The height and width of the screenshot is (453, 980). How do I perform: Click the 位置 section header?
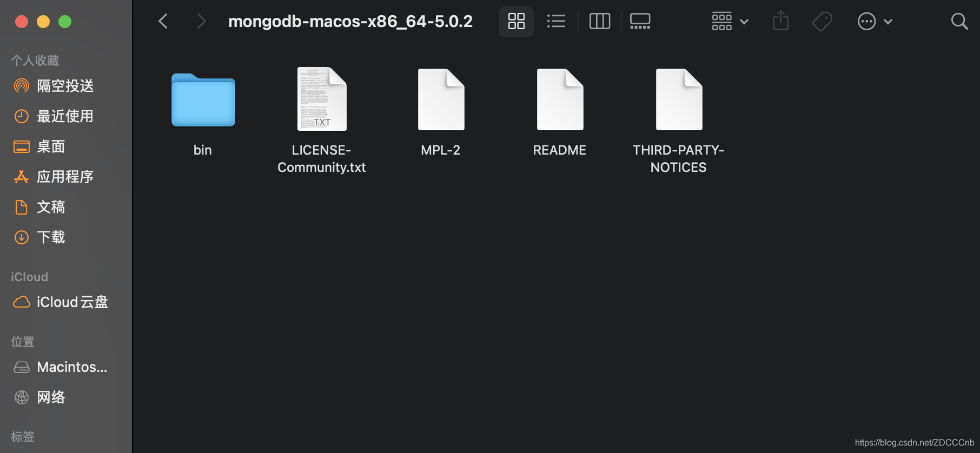[23, 342]
